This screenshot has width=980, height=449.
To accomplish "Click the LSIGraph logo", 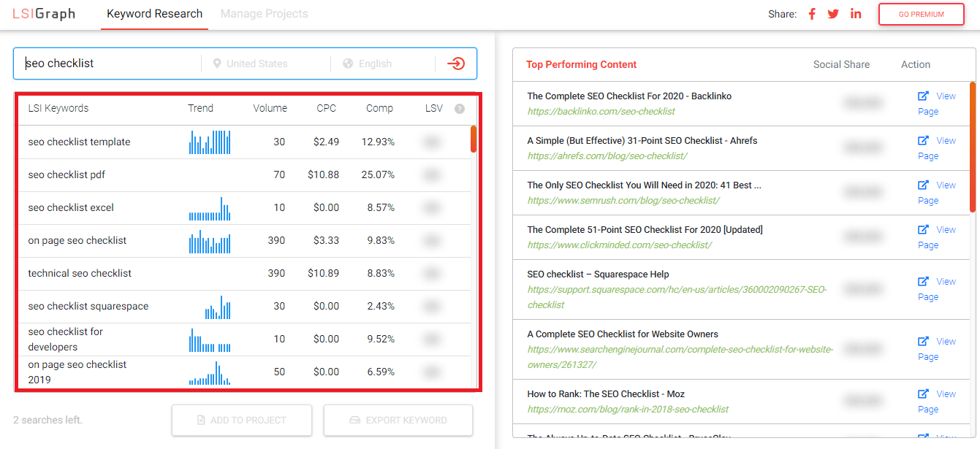I will point(44,14).
